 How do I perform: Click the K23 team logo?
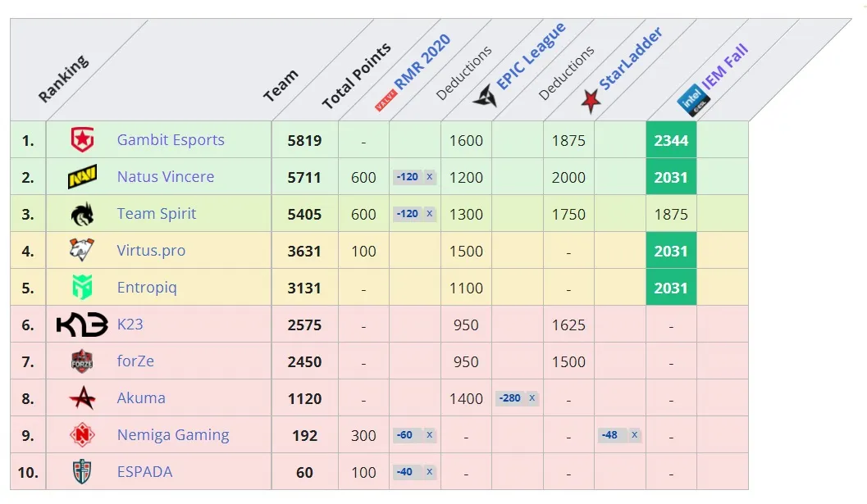tap(82, 325)
